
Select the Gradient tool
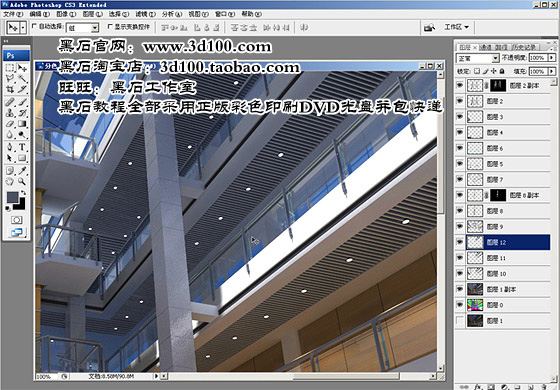[x=22, y=124]
